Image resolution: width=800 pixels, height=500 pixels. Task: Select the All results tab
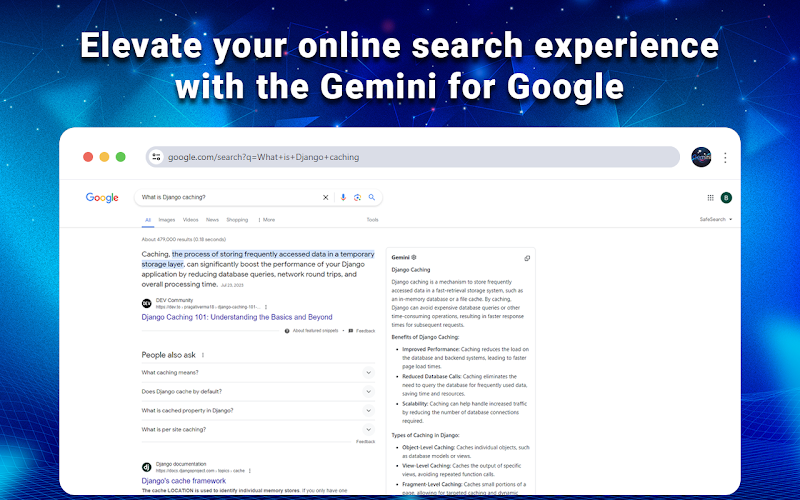point(148,220)
